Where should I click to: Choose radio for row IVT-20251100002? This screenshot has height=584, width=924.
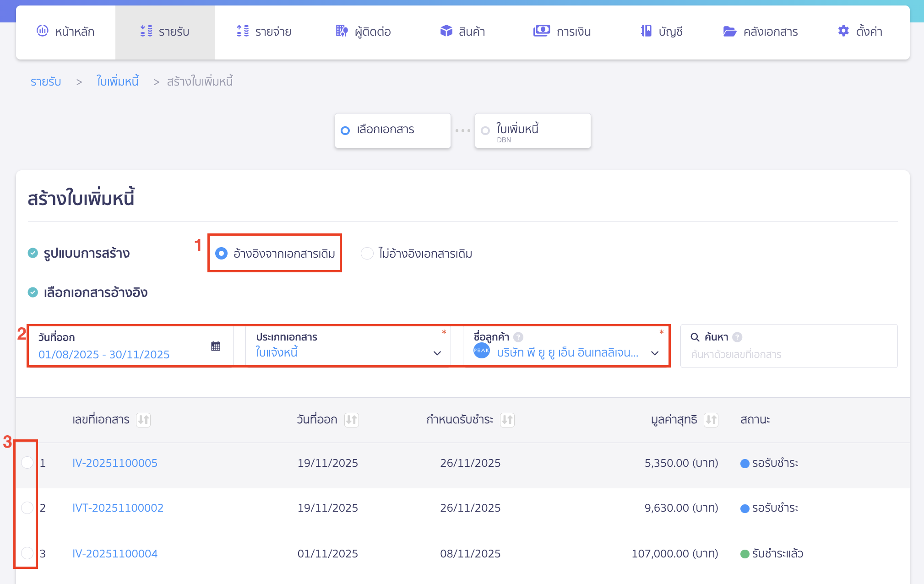coord(27,508)
